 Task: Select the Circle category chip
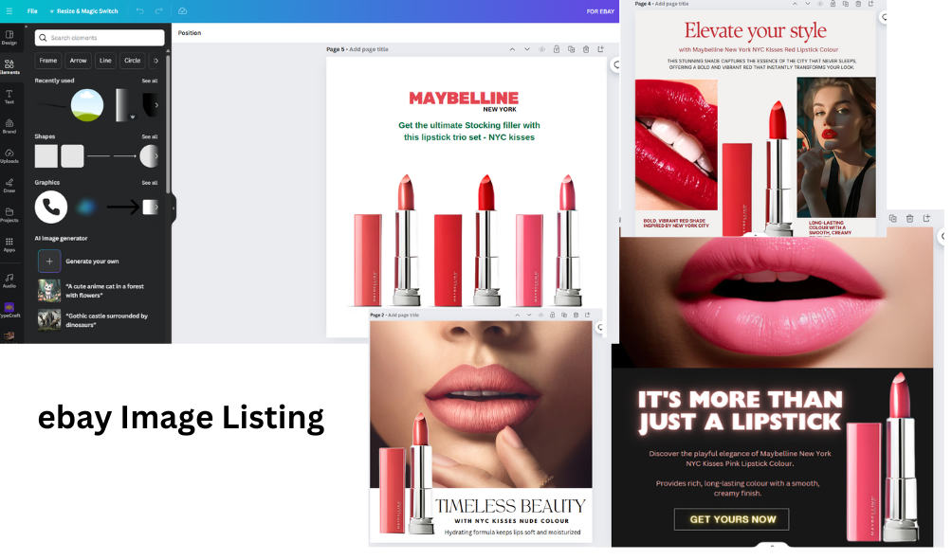133,61
